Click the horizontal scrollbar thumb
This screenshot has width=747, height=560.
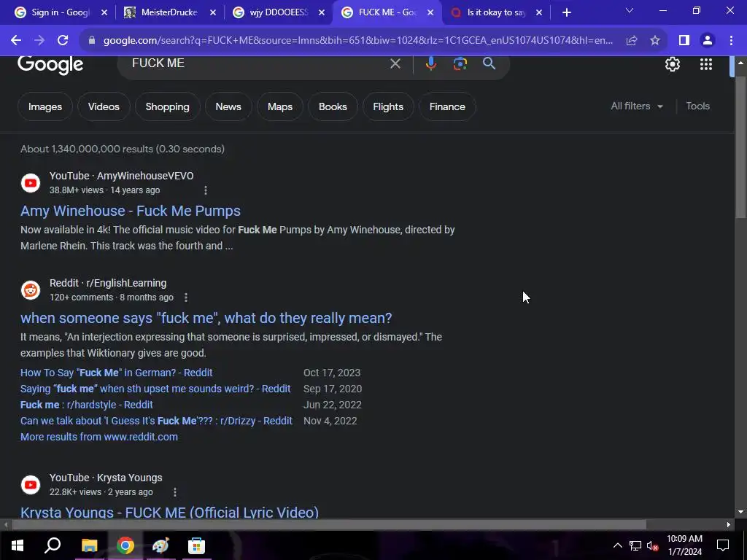coord(329,525)
